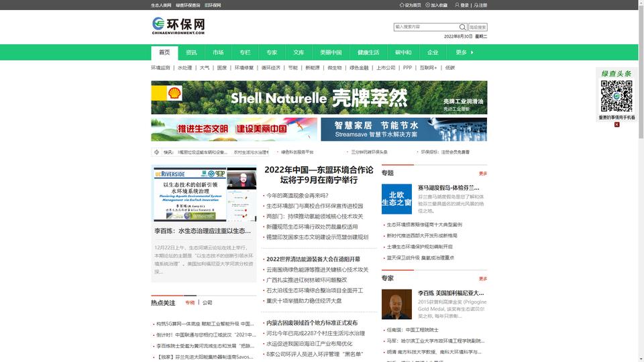Open the 互联网+ sub-category link

point(429,68)
